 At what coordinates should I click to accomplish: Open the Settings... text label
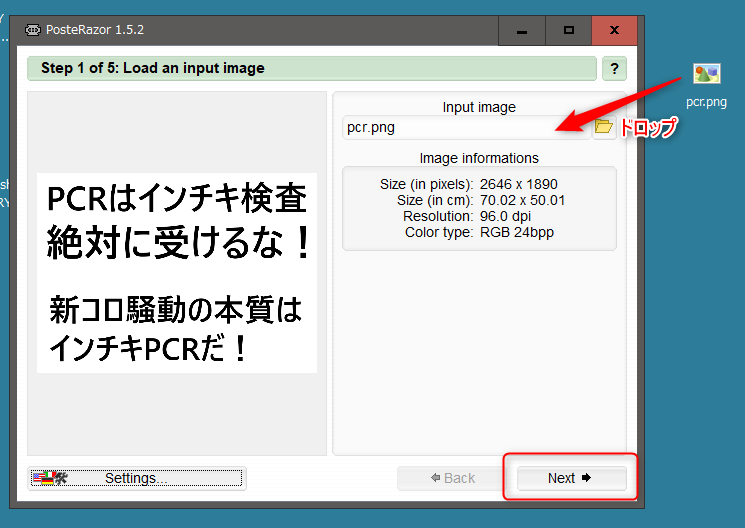136,478
